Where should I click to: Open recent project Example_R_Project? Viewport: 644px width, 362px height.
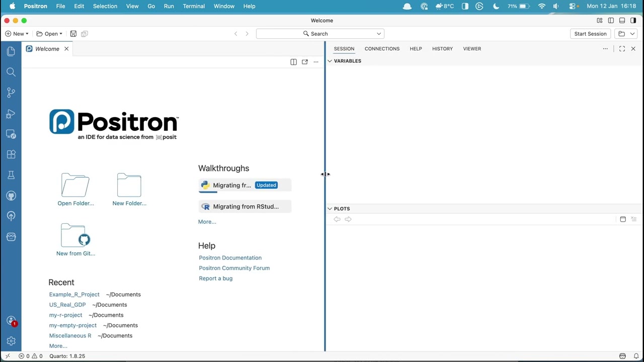[x=74, y=295]
